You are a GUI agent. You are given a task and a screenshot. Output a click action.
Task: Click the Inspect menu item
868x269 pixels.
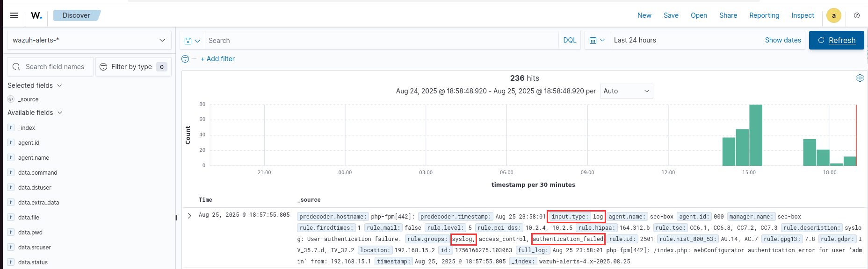coord(802,15)
